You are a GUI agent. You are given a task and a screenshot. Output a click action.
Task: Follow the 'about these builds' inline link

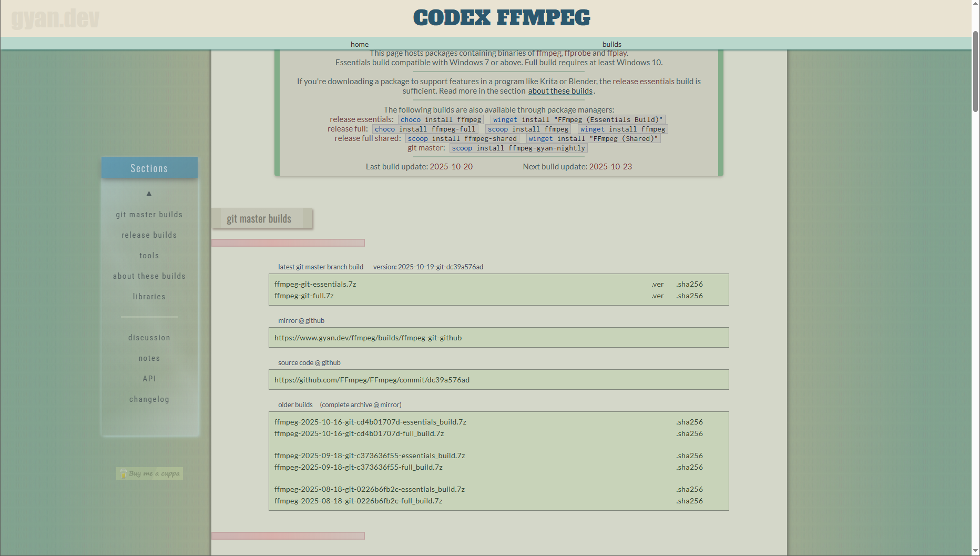pos(560,91)
